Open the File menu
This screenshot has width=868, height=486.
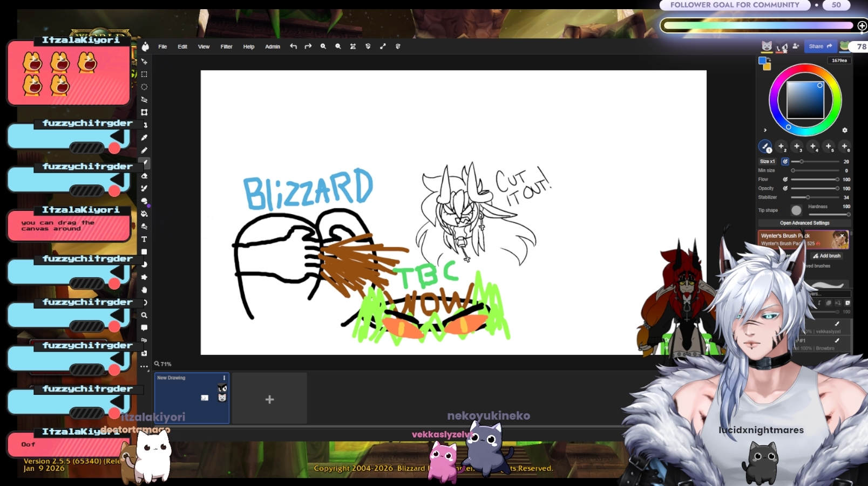[162, 46]
